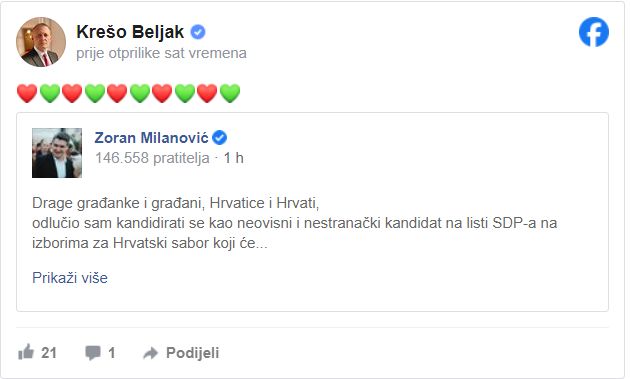Click the first red heart emoji
The width and height of the screenshot is (631, 379).
pyautogui.click(x=27, y=93)
